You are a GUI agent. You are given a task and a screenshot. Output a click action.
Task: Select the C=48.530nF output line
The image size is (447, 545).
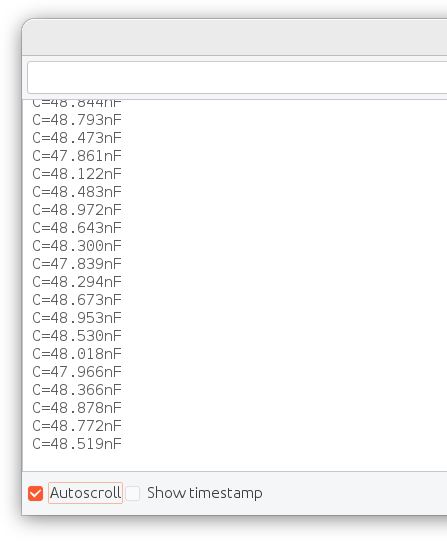coord(77,336)
